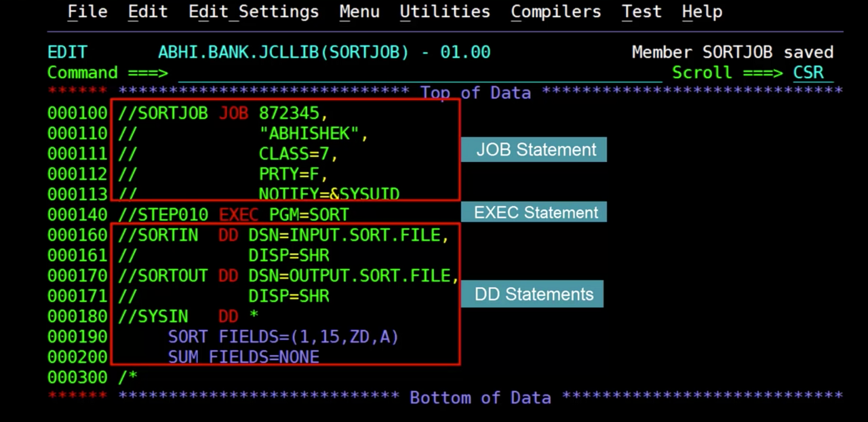Open the Help menu
868x422 pixels.
tap(702, 12)
